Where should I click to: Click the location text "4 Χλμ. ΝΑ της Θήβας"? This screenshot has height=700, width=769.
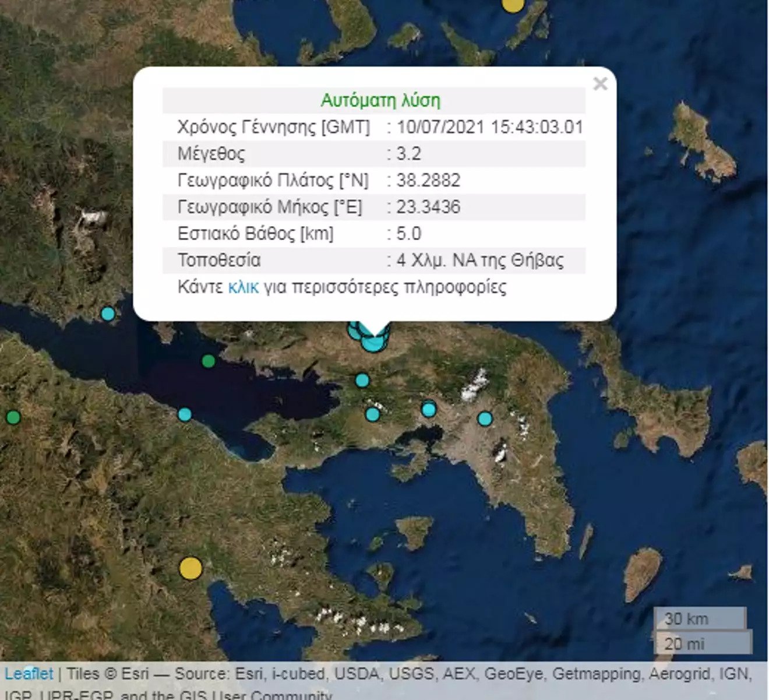480,260
